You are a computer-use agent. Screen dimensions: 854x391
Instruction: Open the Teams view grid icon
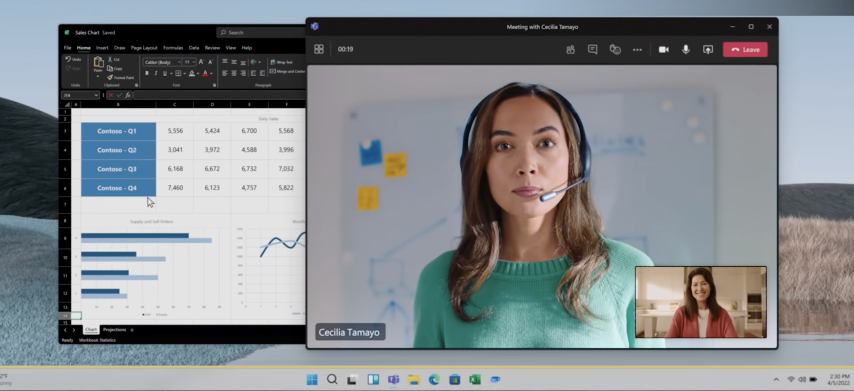319,49
